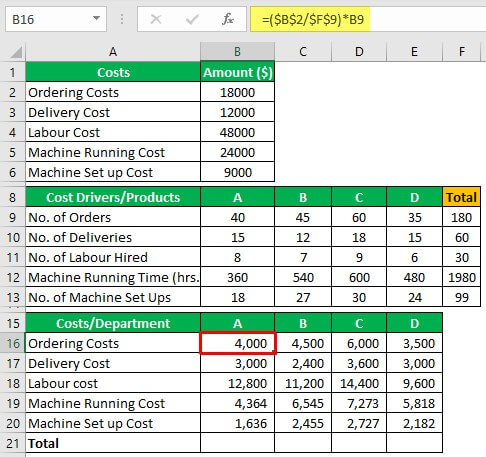Select the 'No. of Machine Set Ups' cell
The width and height of the screenshot is (486, 457).
pyautogui.click(x=113, y=297)
